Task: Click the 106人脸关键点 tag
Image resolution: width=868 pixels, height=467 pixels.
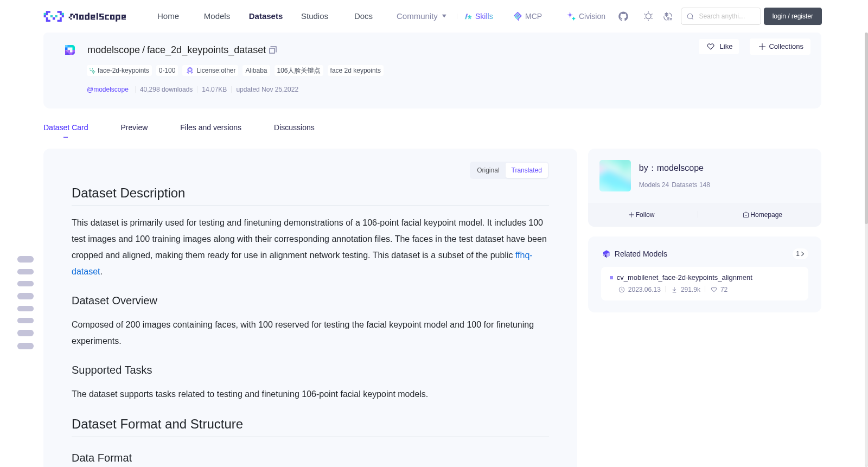Action: point(298,71)
